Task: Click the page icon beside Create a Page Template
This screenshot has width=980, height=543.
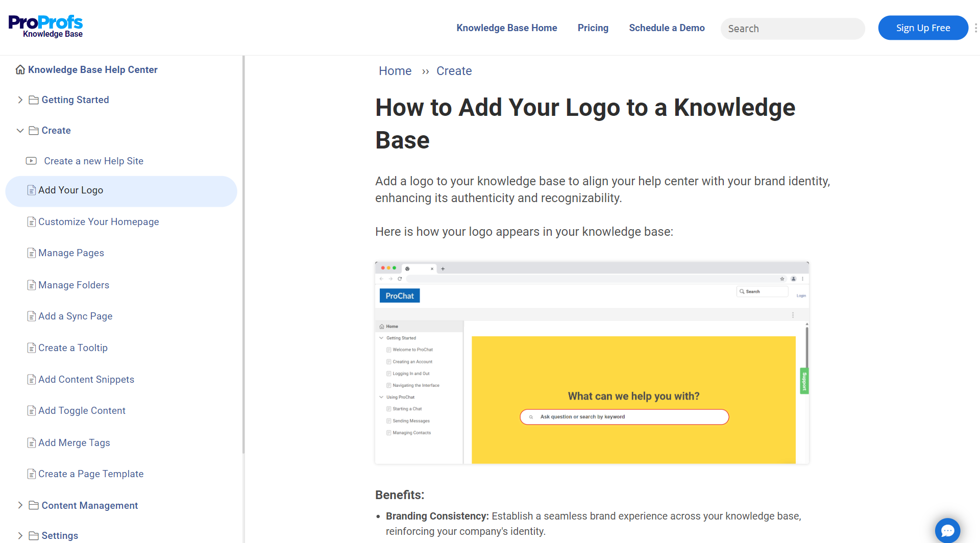Action: click(32, 474)
